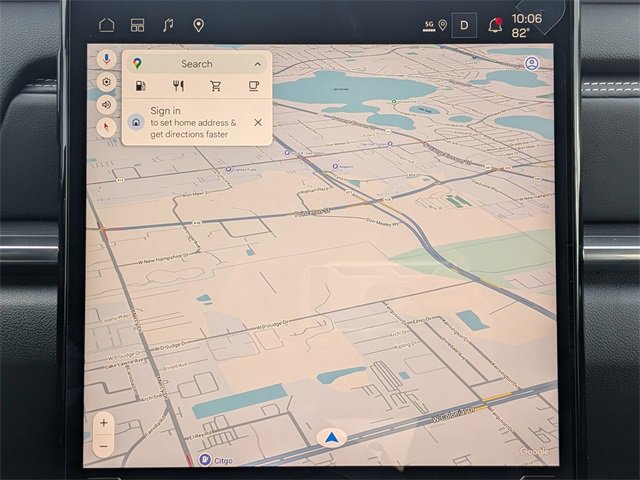
Task: Search for nearby gas stations
Action: coord(141,86)
